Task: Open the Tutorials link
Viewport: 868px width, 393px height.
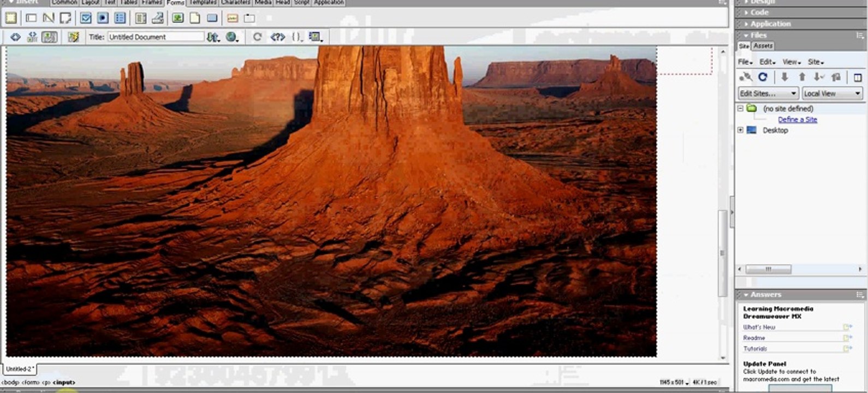Action: pos(755,349)
